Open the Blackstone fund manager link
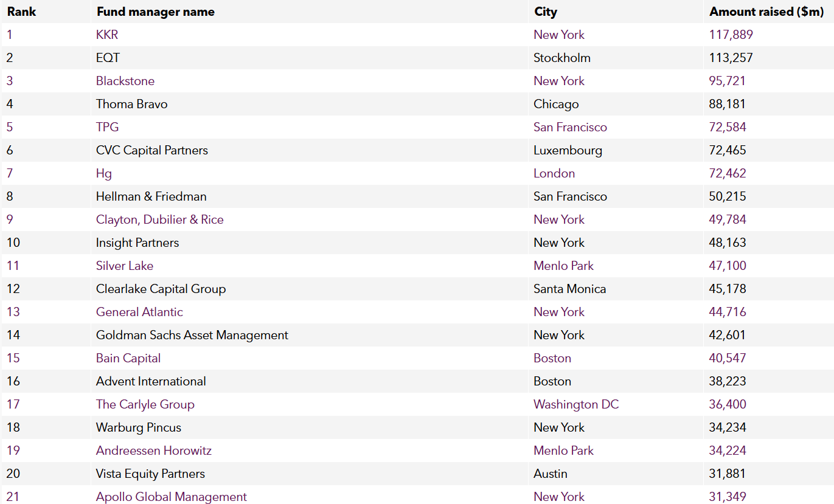 point(125,81)
